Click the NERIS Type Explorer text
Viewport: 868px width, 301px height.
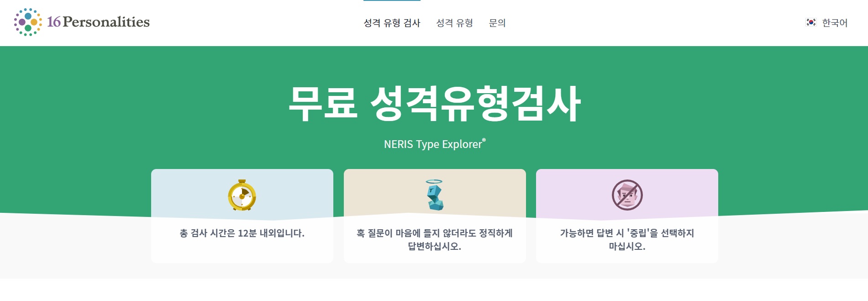(x=433, y=143)
